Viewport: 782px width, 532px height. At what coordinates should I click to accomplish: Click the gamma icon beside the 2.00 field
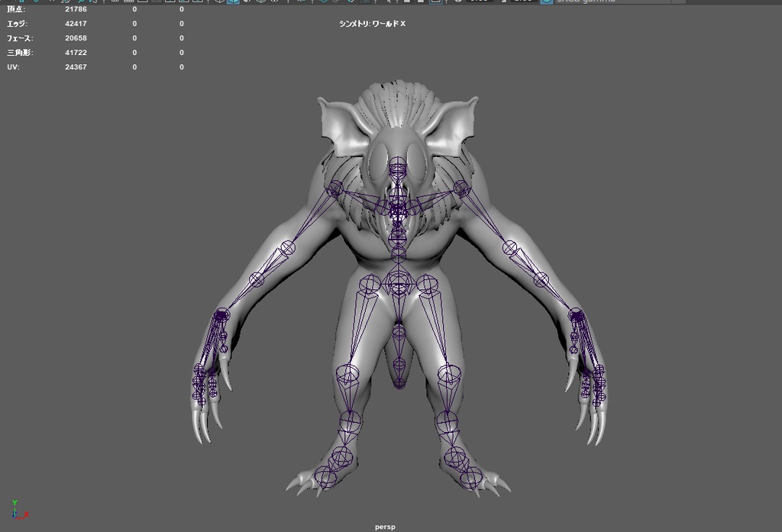pyautogui.click(x=506, y=3)
